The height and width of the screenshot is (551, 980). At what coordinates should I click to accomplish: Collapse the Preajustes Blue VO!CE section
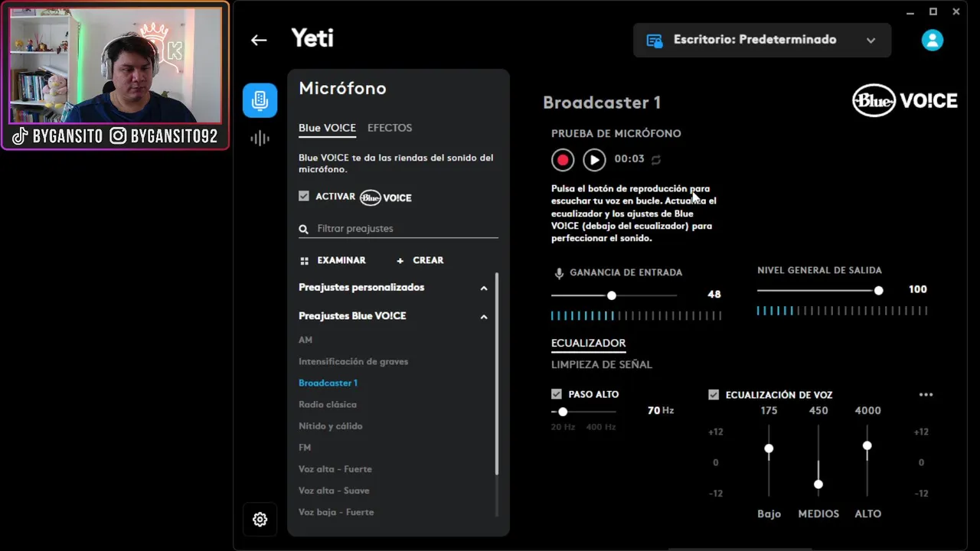484,317
